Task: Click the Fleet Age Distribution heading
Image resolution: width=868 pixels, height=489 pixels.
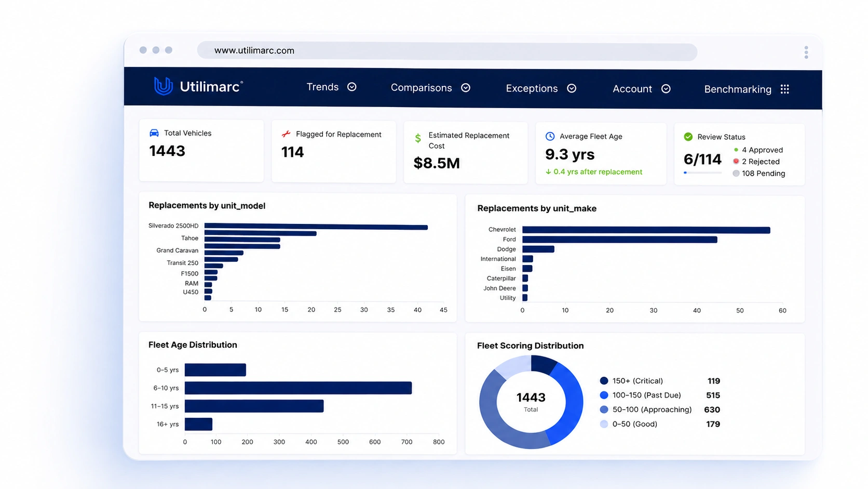Action: [x=193, y=345]
